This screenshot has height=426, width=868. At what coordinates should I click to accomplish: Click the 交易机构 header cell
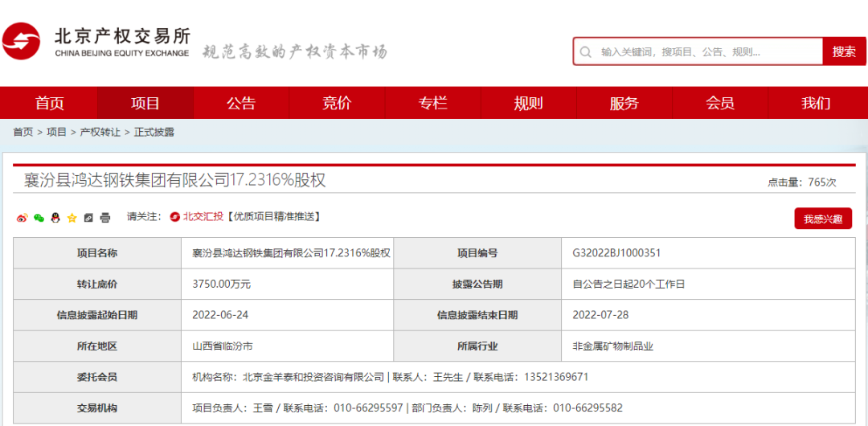click(97, 408)
